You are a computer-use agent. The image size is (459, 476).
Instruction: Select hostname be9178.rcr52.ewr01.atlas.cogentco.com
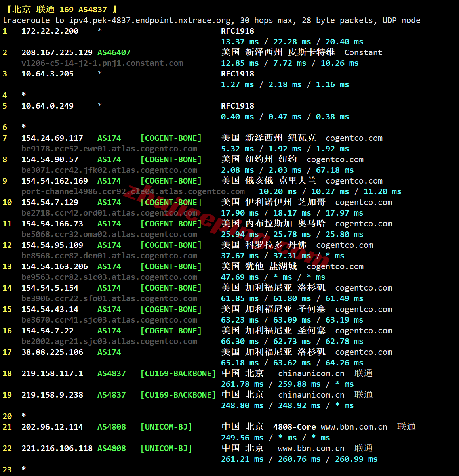(109, 149)
